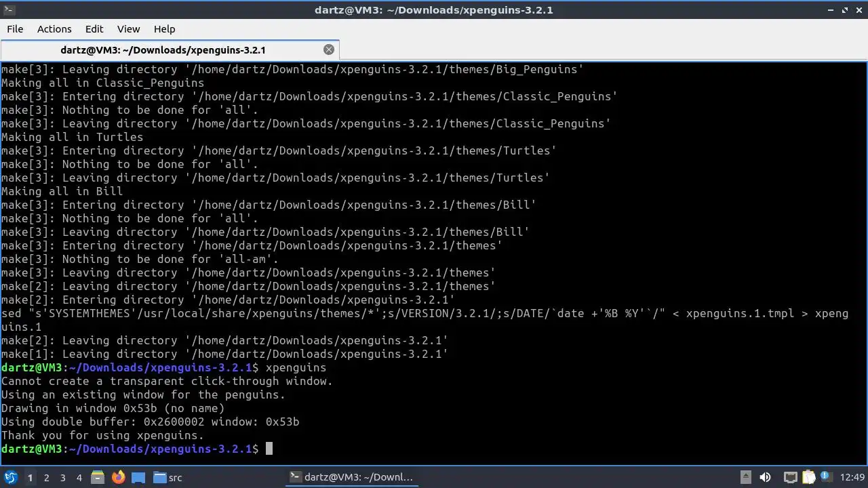This screenshot has height=488, width=868.
Task: Click the 'Making all in Bill' line
Action: point(62,191)
